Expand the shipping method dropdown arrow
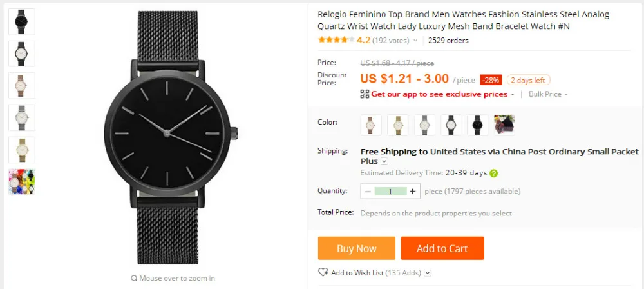The height and width of the screenshot is (289, 644). [x=384, y=162]
